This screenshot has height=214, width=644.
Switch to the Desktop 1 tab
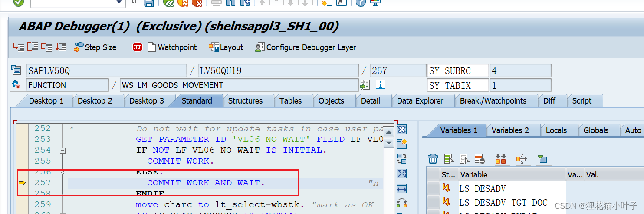[x=46, y=100]
